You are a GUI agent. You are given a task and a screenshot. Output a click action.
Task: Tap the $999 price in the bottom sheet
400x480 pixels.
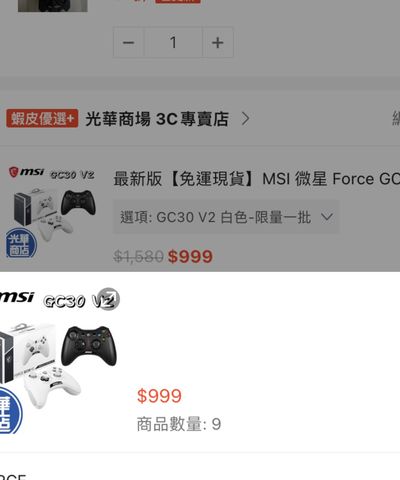tap(159, 396)
